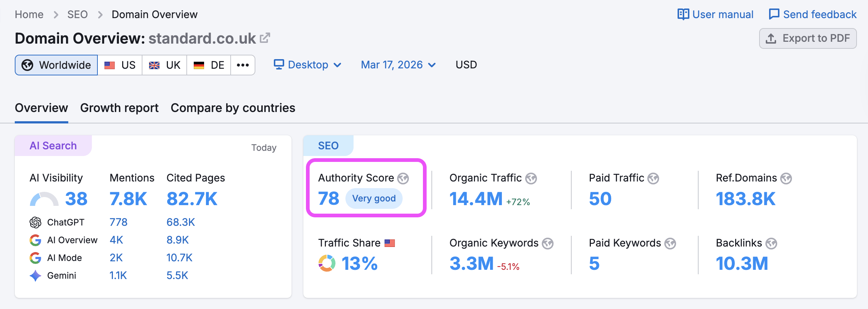The width and height of the screenshot is (868, 309).
Task: Click the US flag icon
Action: coord(110,65)
